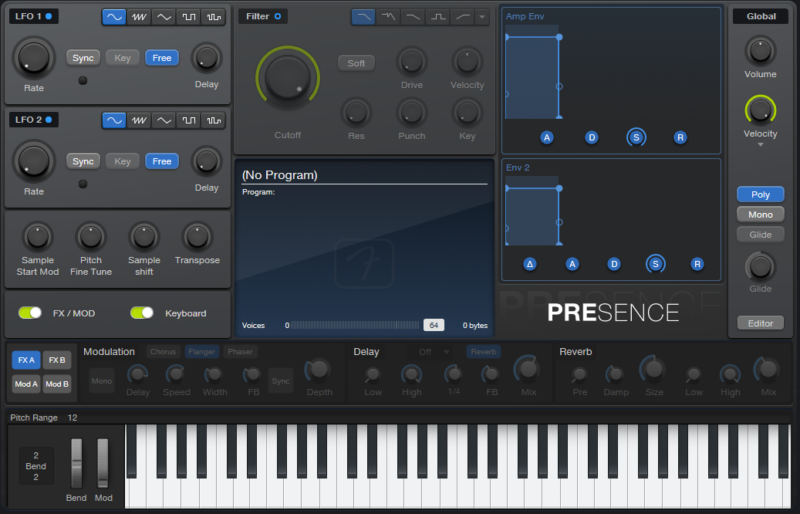Select the triangle waveform for LFO 2
The width and height of the screenshot is (800, 514).
click(x=164, y=120)
